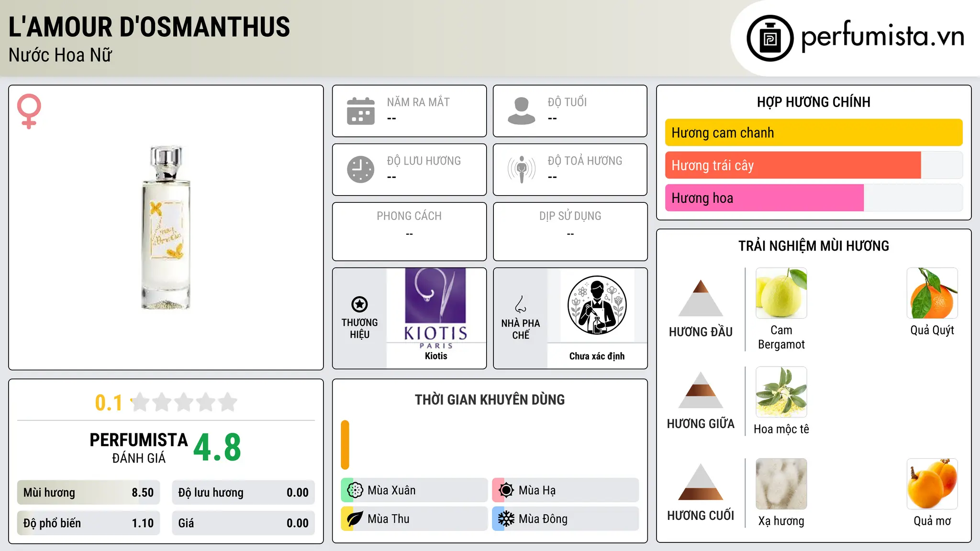Click the Trải nghiệm mùi hương heading
This screenshot has height=551, width=980.
click(x=813, y=246)
